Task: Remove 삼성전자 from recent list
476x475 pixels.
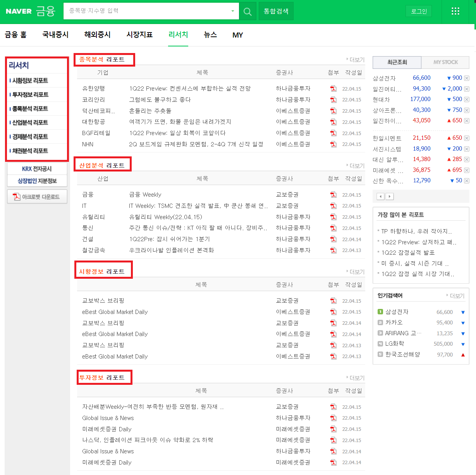Action: pos(467,78)
